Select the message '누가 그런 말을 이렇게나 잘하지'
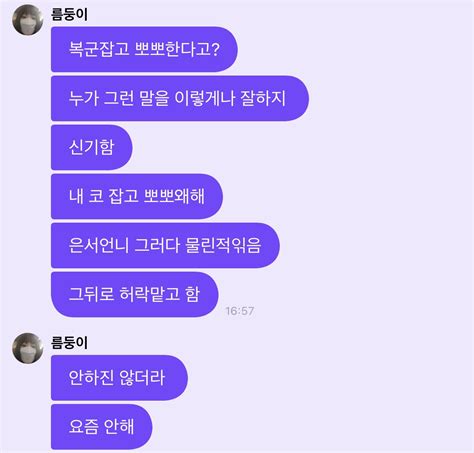Screen dimensions: 474x453 180,98
